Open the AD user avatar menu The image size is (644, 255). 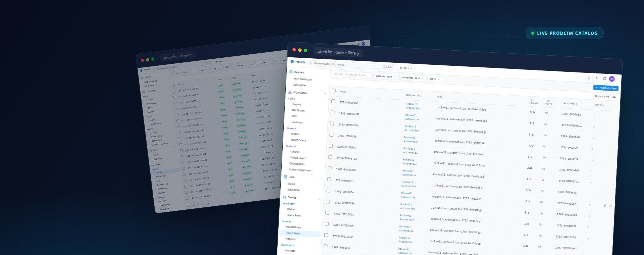tap(612, 79)
